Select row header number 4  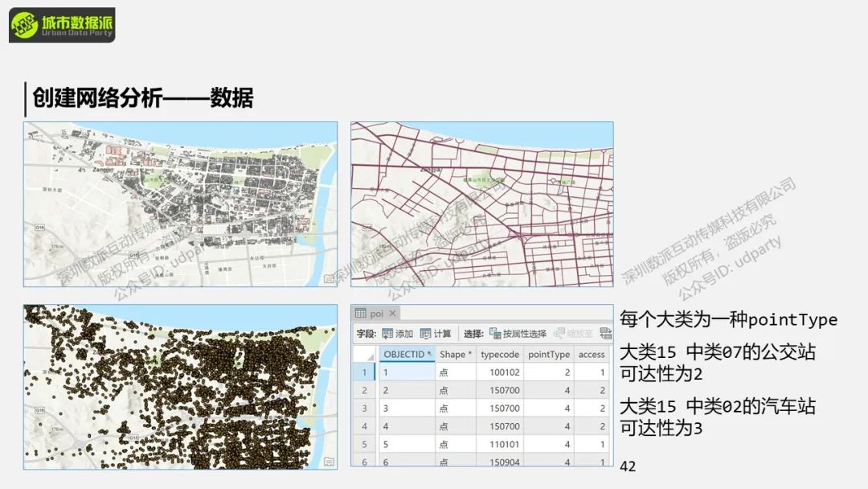pyautogui.click(x=364, y=426)
